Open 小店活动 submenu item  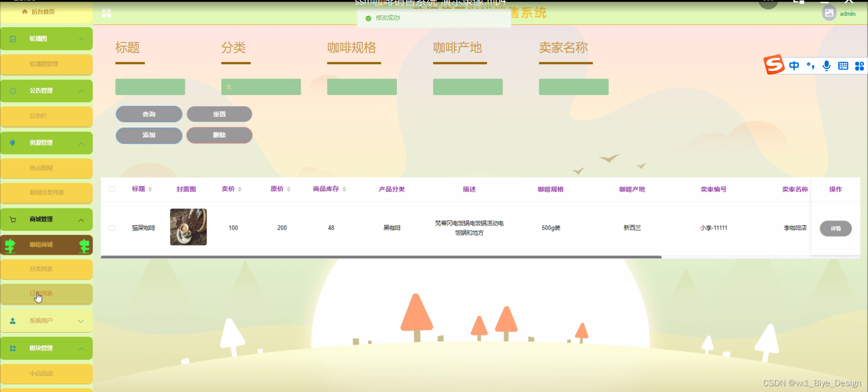pyautogui.click(x=46, y=374)
